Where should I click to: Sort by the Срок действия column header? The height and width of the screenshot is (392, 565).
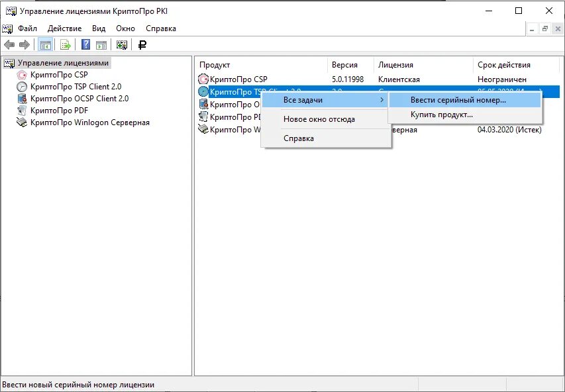pos(516,65)
